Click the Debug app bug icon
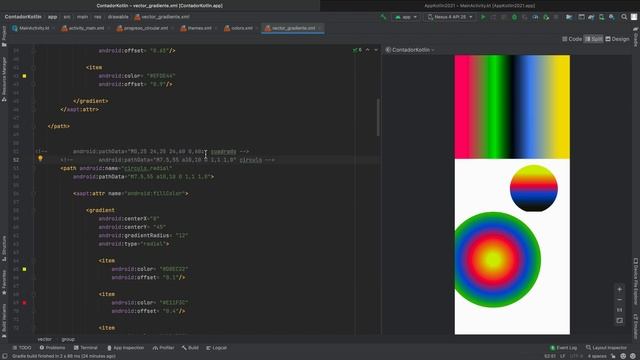The height and width of the screenshot is (360, 640). (x=514, y=17)
